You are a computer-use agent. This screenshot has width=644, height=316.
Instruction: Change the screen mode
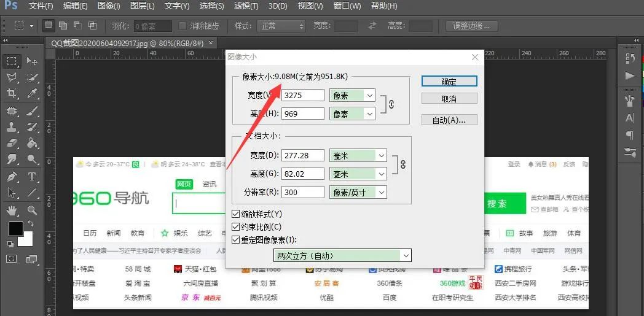pyautogui.click(x=32, y=258)
